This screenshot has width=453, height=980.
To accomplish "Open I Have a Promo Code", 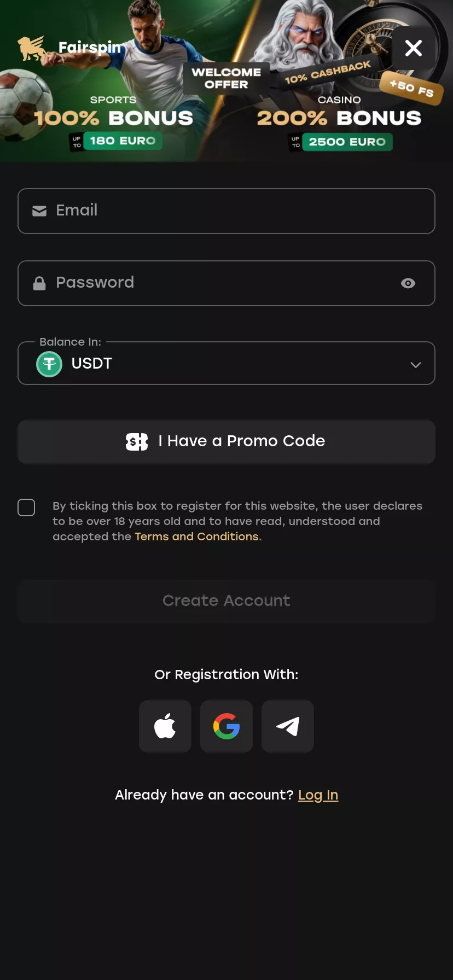I will coord(226,441).
